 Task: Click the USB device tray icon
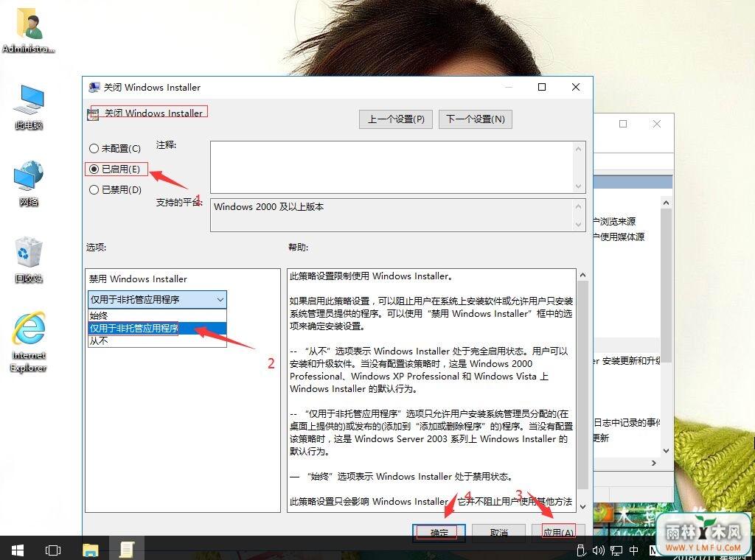pos(581,550)
